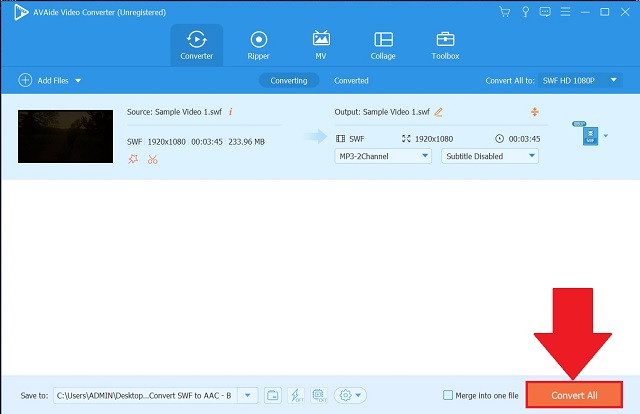Click the register key icon
640x414 pixels.
pos(525,12)
